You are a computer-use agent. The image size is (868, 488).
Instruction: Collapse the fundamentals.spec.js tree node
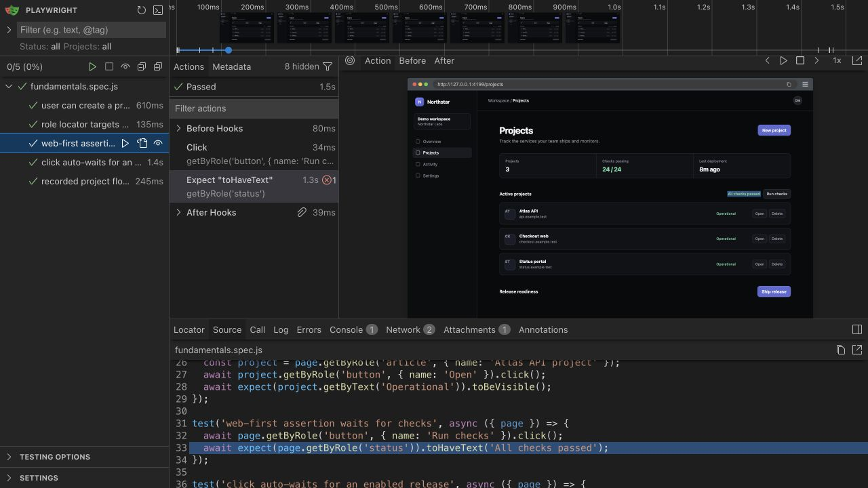[x=9, y=86]
